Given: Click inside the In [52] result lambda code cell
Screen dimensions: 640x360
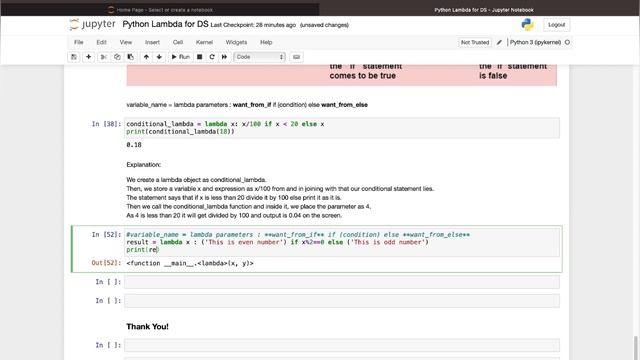Looking at the screenshot, I should tap(342, 242).
